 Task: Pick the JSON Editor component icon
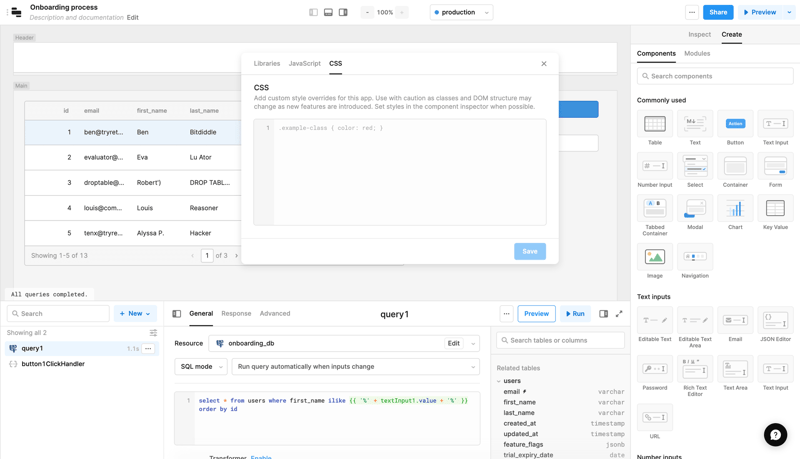click(775, 320)
